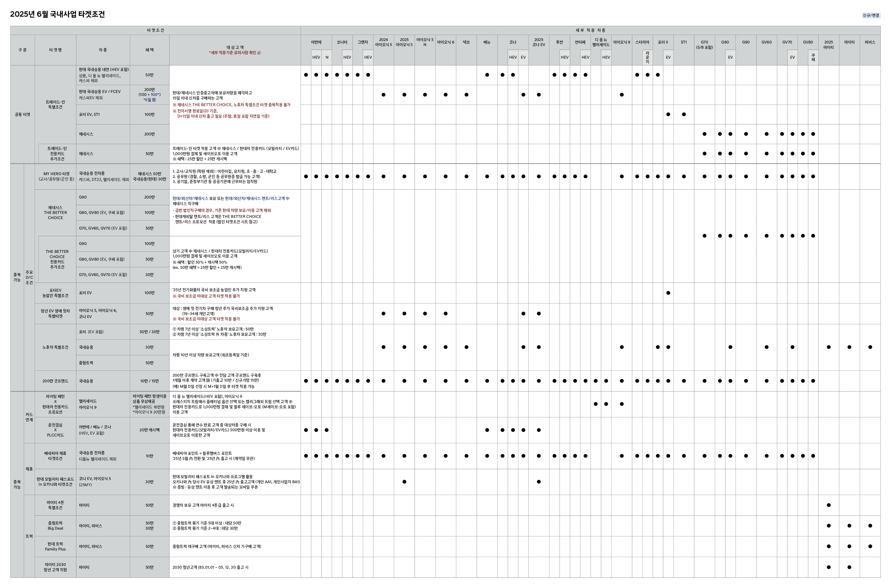Click the '현대 트럭 Family Plus' cell
This screenshot has width=891, height=588.
(x=55, y=547)
